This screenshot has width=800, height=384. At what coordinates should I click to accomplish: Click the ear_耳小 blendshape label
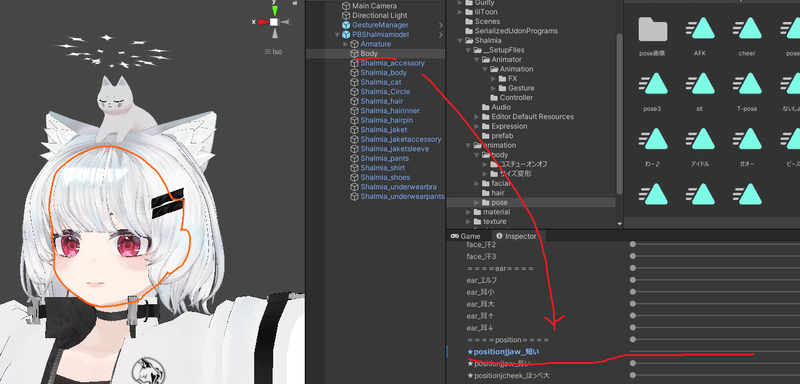pyautogui.click(x=481, y=292)
